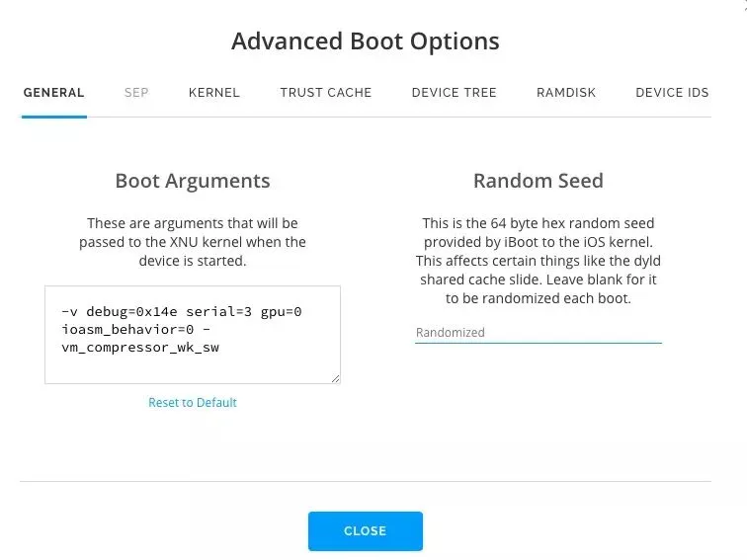Click the Boot Arguments heading

[193, 181]
